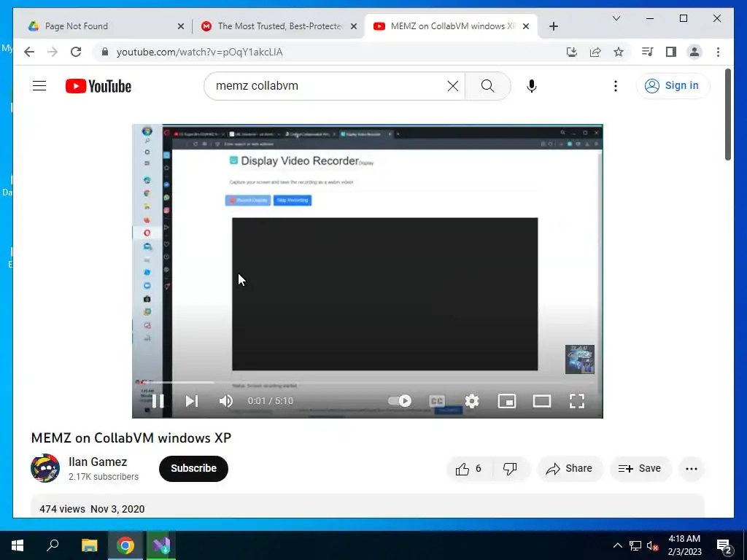Open the taskbar clock showing 4:18 AM
The height and width of the screenshot is (560, 747).
click(x=684, y=545)
